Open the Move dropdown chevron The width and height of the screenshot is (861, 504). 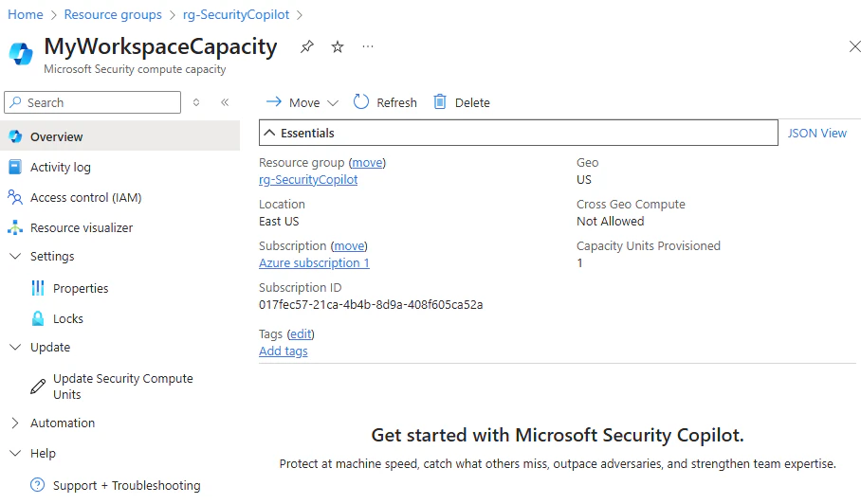click(x=333, y=103)
